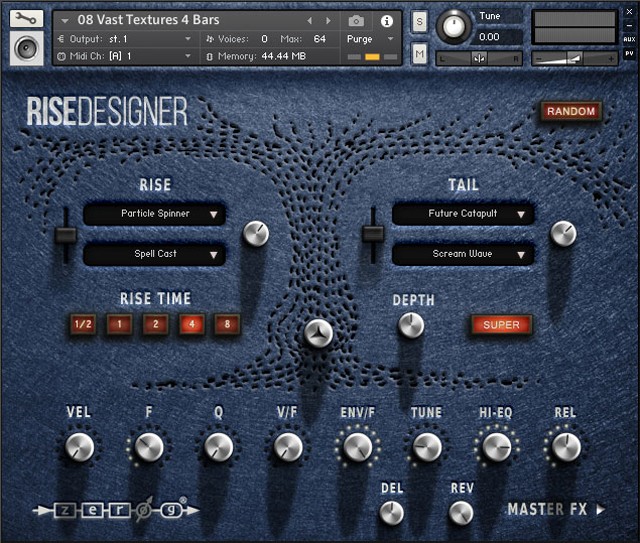Set rise time to 4 bars

coord(191,325)
